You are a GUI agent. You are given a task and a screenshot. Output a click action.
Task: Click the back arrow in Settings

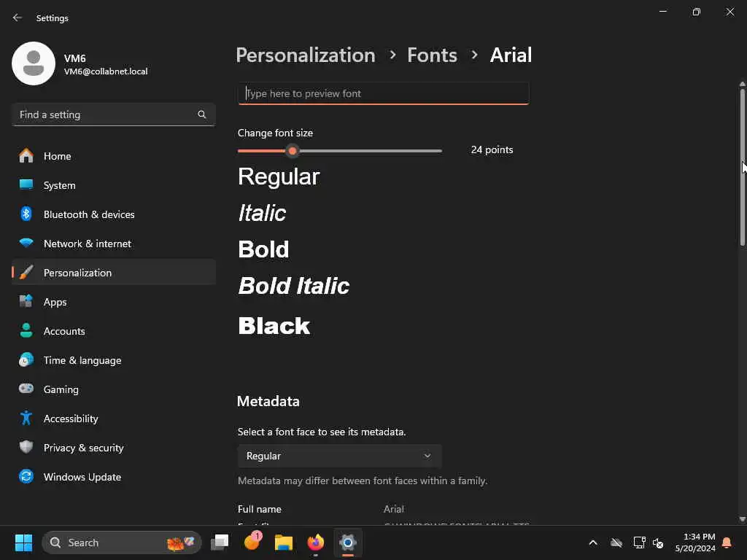[18, 17]
